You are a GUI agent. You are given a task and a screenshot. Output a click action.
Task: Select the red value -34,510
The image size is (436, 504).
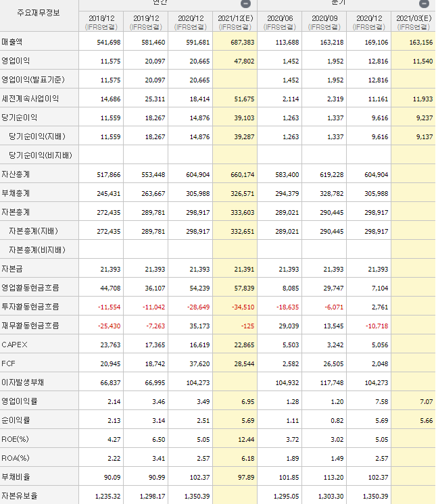[243, 307]
